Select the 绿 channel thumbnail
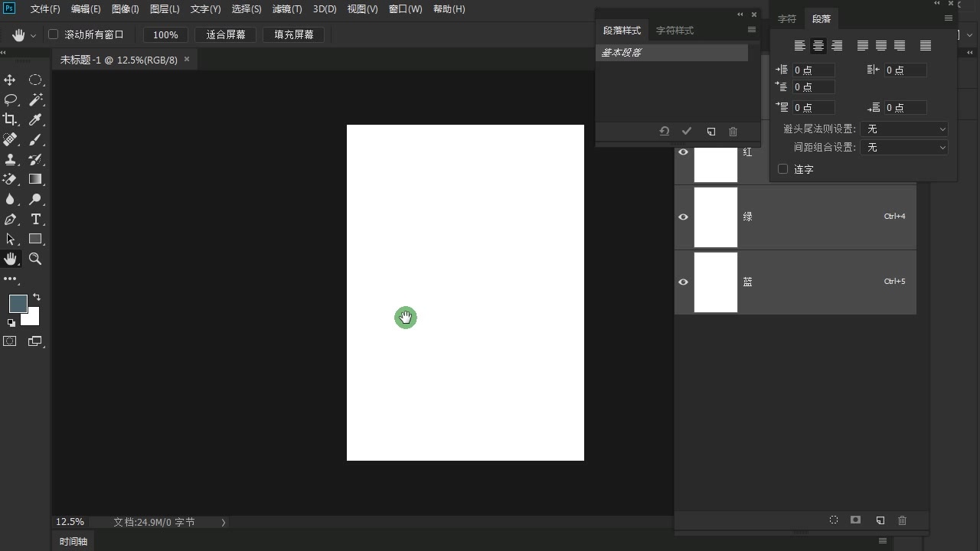Screen dimensions: 980x551 [715, 217]
